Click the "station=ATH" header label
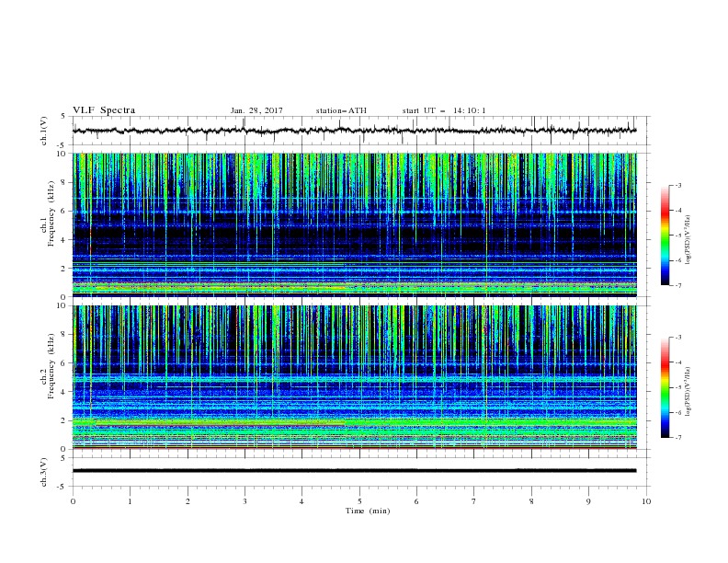Image resolution: width=728 pixels, height=563 pixels. coord(341,110)
